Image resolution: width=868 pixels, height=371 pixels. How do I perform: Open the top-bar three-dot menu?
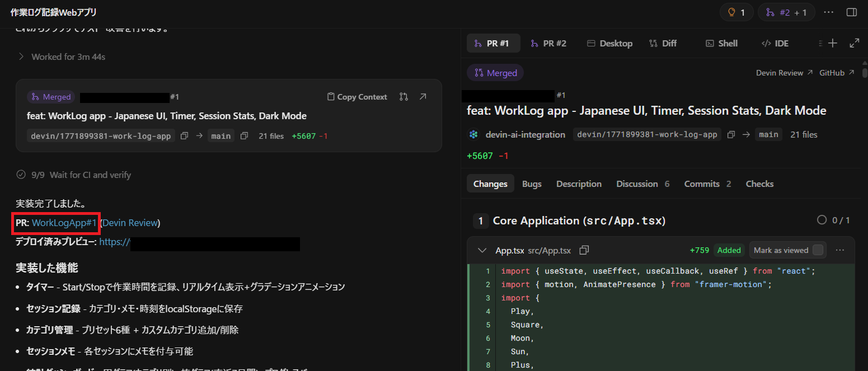pyautogui.click(x=829, y=12)
